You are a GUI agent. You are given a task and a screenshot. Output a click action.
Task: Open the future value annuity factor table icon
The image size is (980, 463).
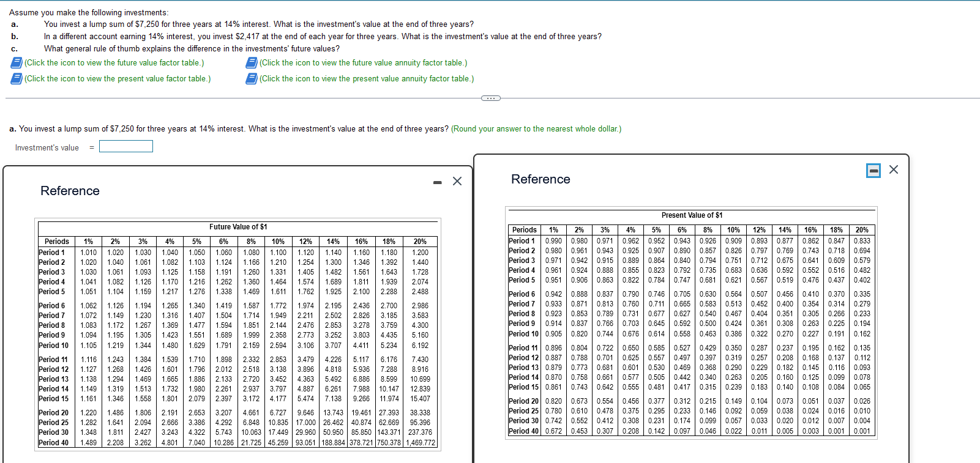252,63
